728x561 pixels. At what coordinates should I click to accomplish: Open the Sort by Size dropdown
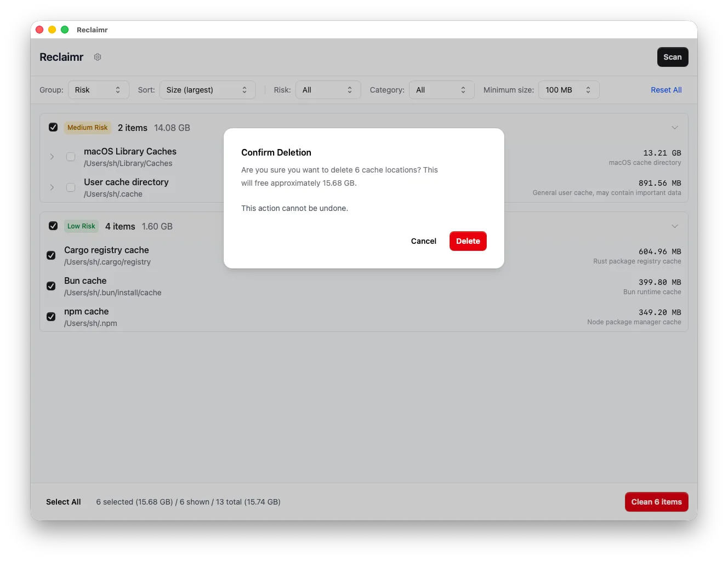208,89
